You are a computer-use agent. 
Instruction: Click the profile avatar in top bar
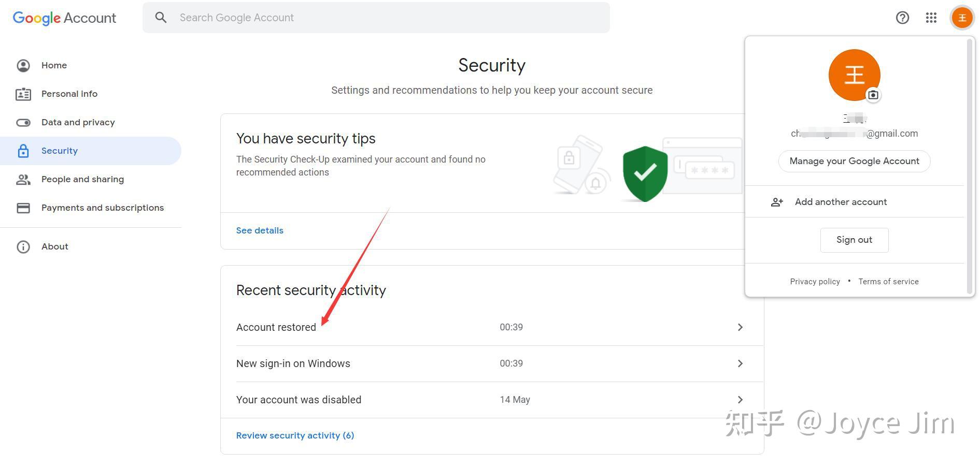pyautogui.click(x=962, y=18)
